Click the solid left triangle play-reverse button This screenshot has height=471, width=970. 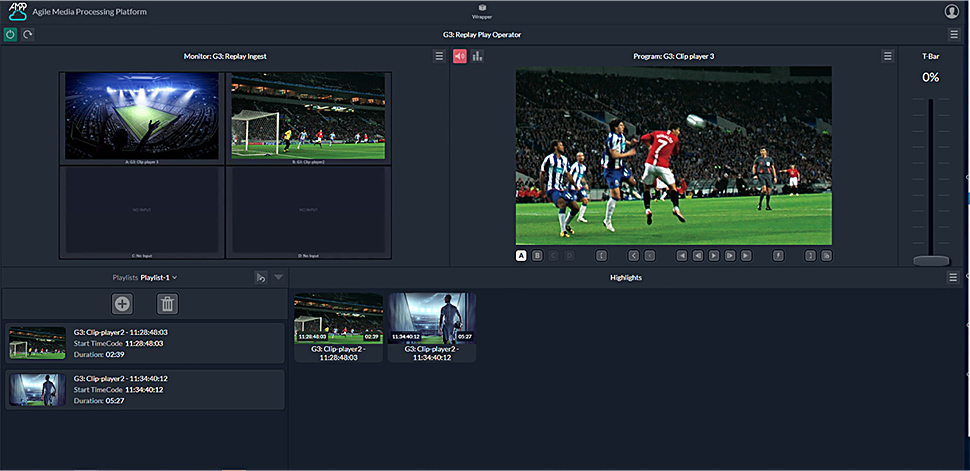pos(682,255)
